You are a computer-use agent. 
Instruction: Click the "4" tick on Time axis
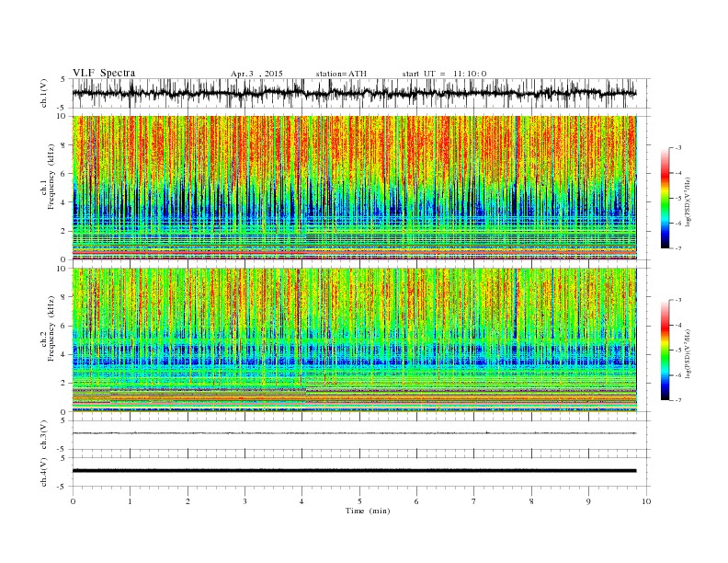click(x=302, y=501)
